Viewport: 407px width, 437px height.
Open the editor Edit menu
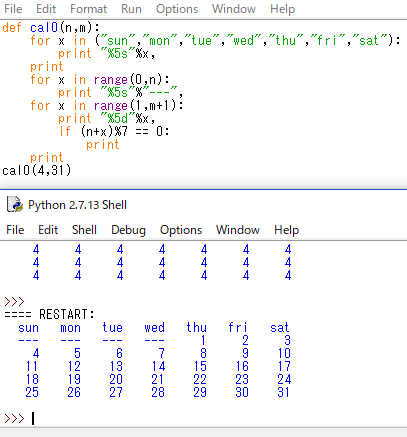(46, 9)
